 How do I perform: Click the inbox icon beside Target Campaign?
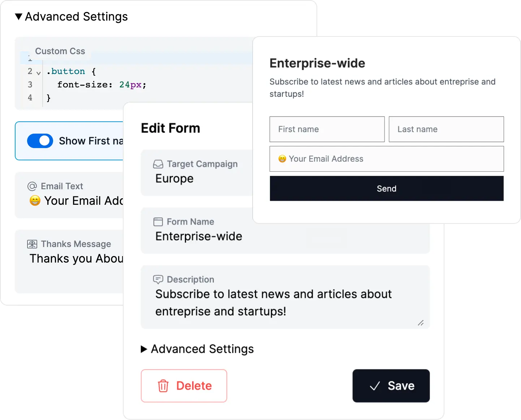tap(158, 164)
